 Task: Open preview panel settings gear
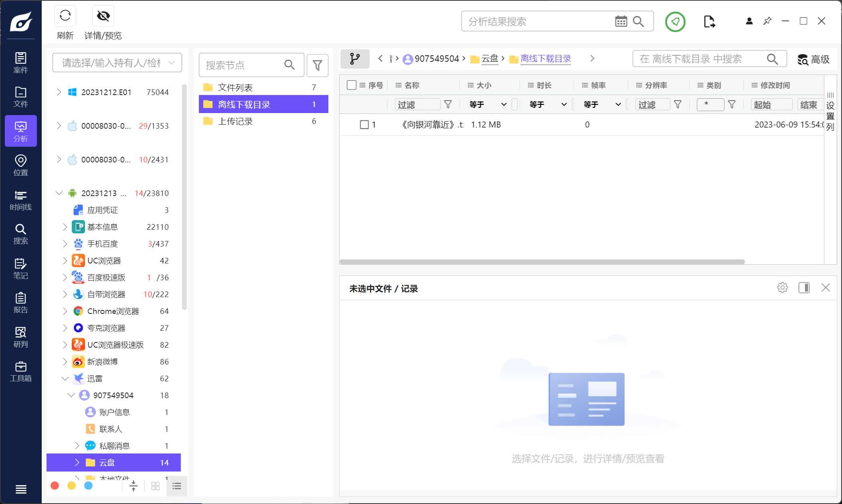click(782, 287)
